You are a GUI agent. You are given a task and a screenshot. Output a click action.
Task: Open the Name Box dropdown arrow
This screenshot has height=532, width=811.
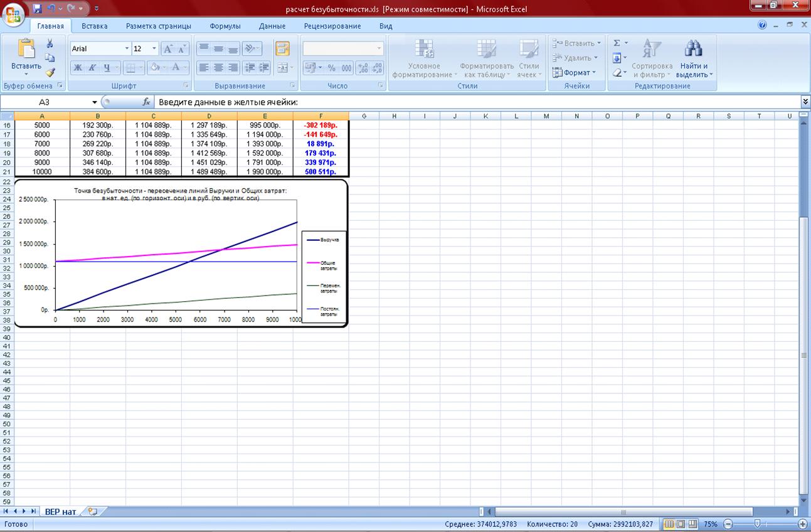[95, 102]
